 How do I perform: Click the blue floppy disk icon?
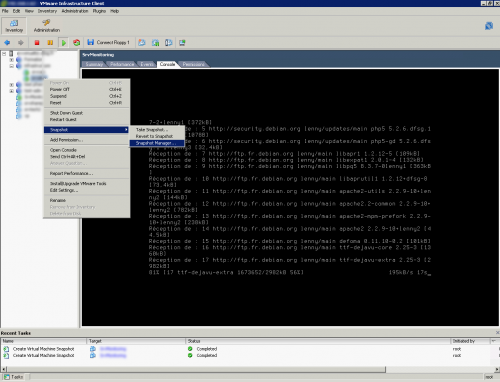tap(90, 42)
